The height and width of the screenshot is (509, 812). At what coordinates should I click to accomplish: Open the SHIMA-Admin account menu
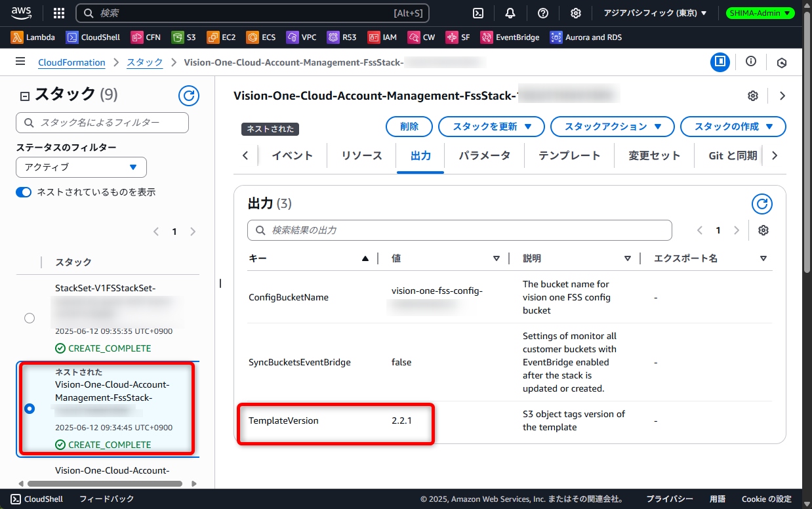click(x=761, y=13)
